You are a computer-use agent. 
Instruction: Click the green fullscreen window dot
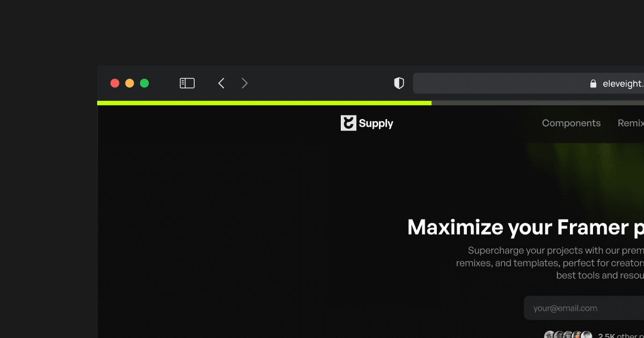[144, 83]
